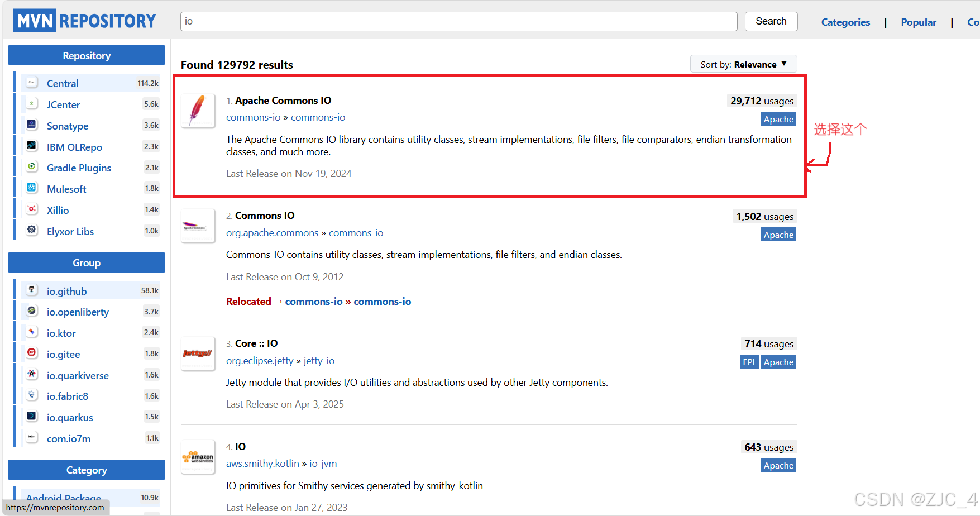This screenshot has height=516, width=980.
Task: Click the io.github group icon
Action: (32, 290)
